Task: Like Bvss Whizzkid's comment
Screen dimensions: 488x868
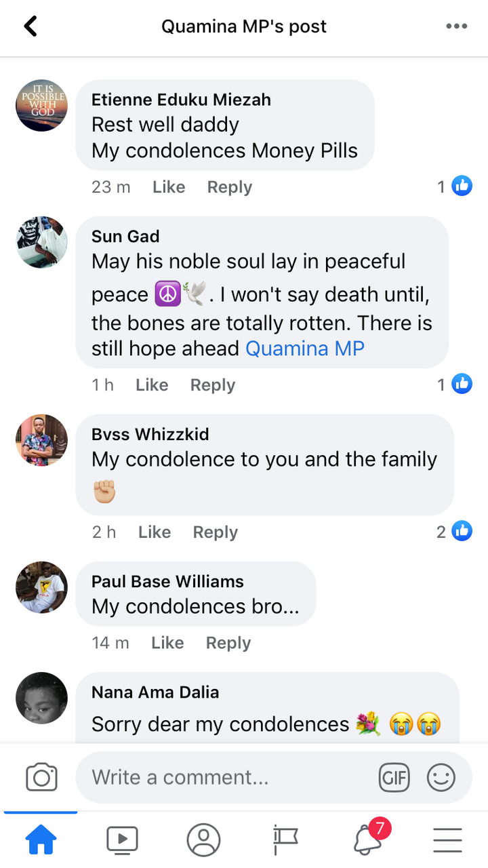Action: (x=154, y=532)
